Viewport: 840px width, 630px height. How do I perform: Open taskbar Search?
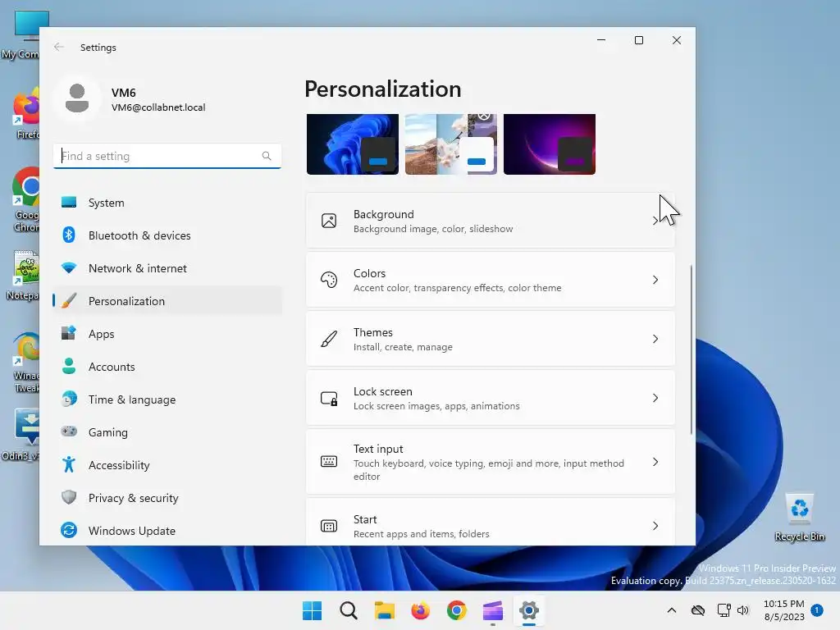coord(348,610)
